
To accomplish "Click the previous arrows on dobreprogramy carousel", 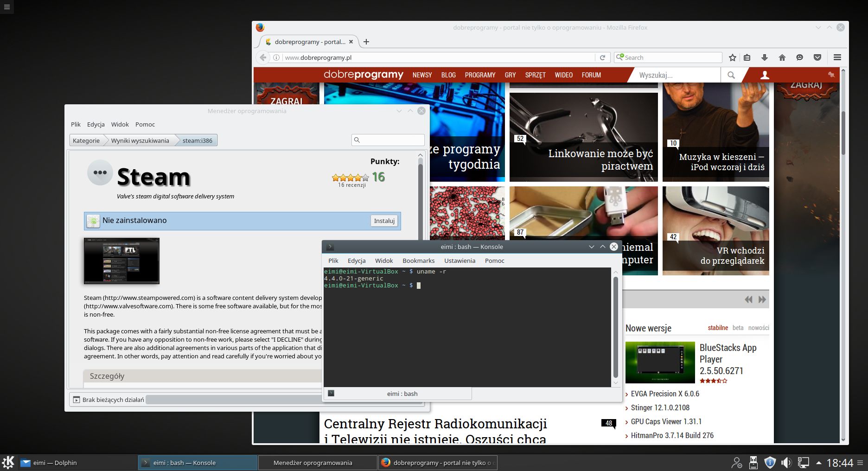I will [748, 299].
